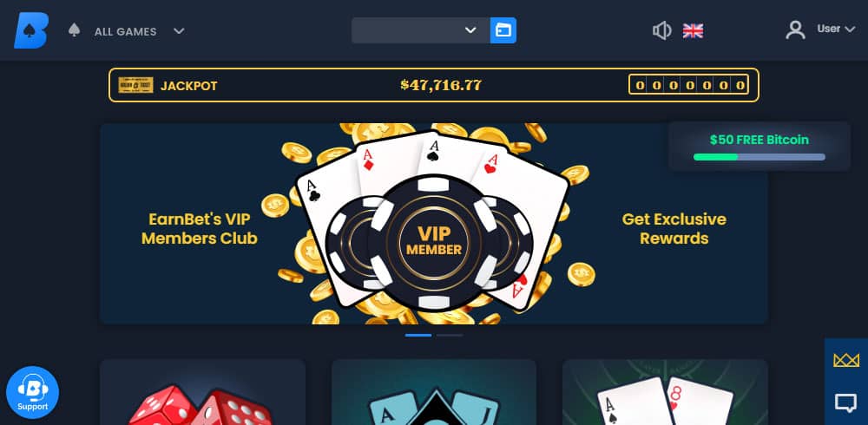Click the VIP Member banner chip
Image resolution: width=868 pixels, height=425 pixels.
click(x=434, y=242)
